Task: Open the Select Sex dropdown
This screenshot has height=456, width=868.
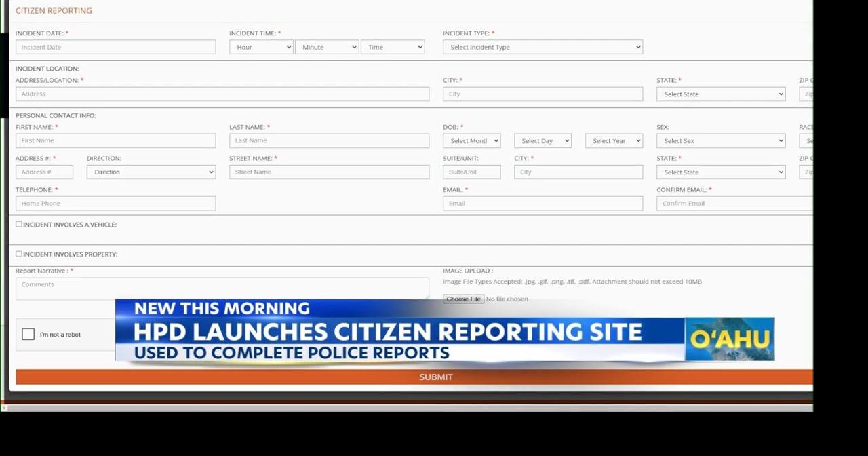Action: [x=721, y=140]
